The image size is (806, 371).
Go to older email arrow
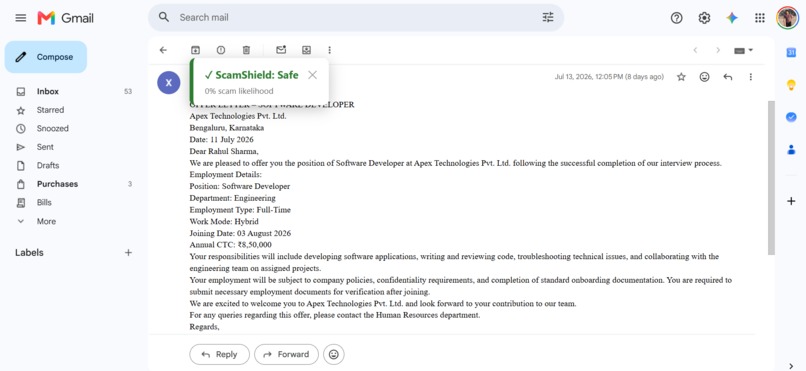point(718,50)
